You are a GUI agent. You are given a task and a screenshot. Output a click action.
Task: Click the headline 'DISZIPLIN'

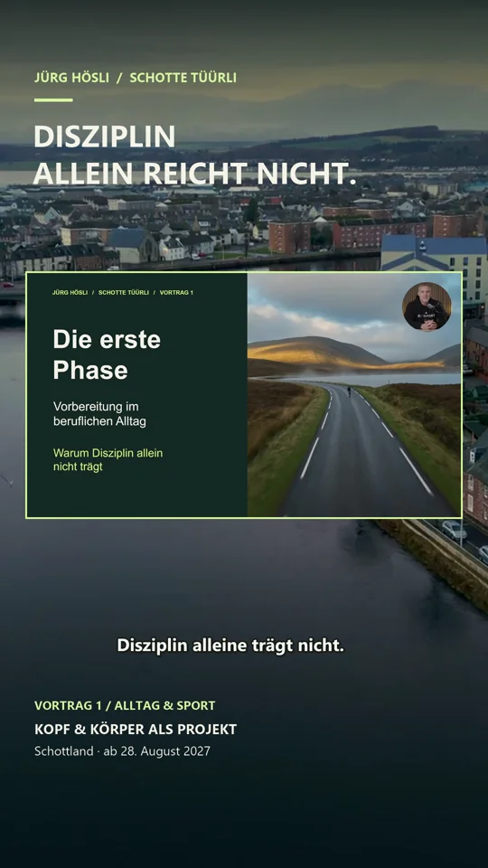[105, 137]
